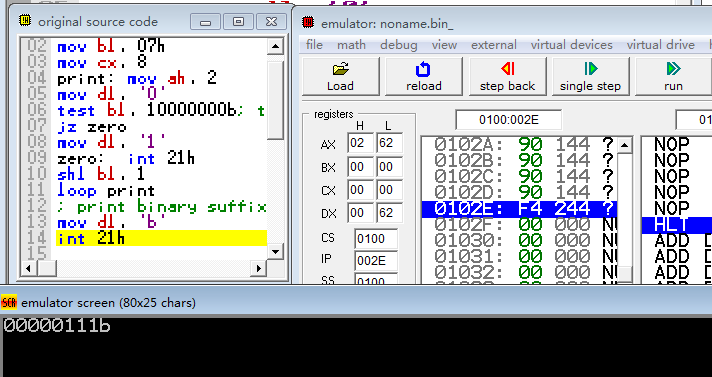Click the reload button
This screenshot has height=377, width=712.
tap(423, 76)
